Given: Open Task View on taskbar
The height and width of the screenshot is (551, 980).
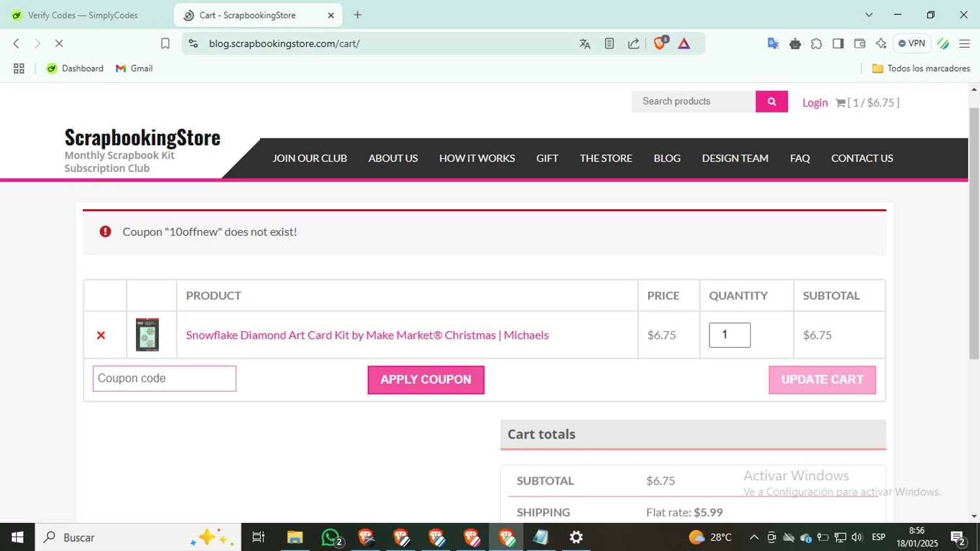Looking at the screenshot, I should point(259,537).
